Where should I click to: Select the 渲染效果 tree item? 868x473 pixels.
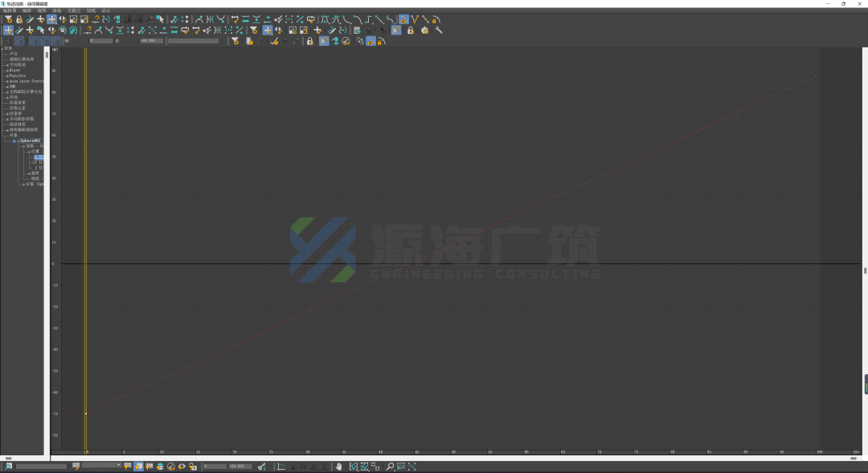pyautogui.click(x=17, y=103)
